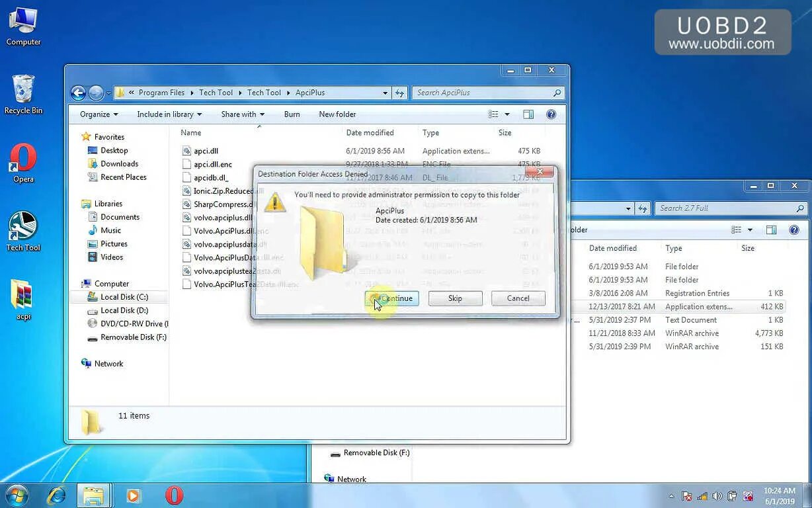Viewport: 812px width, 508px height.
Task: Select Removable Disk (F:) in ApciPlus window
Action: [x=133, y=337]
